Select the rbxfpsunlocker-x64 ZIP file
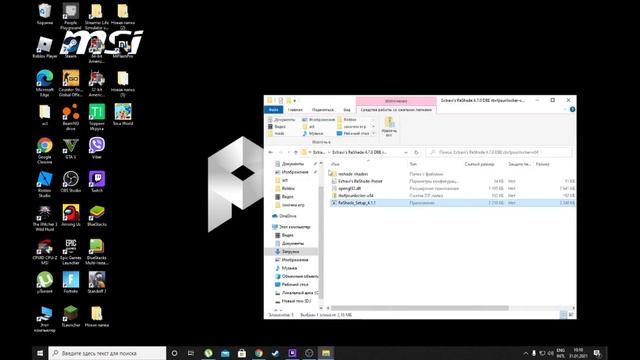The image size is (640, 360). click(x=356, y=196)
